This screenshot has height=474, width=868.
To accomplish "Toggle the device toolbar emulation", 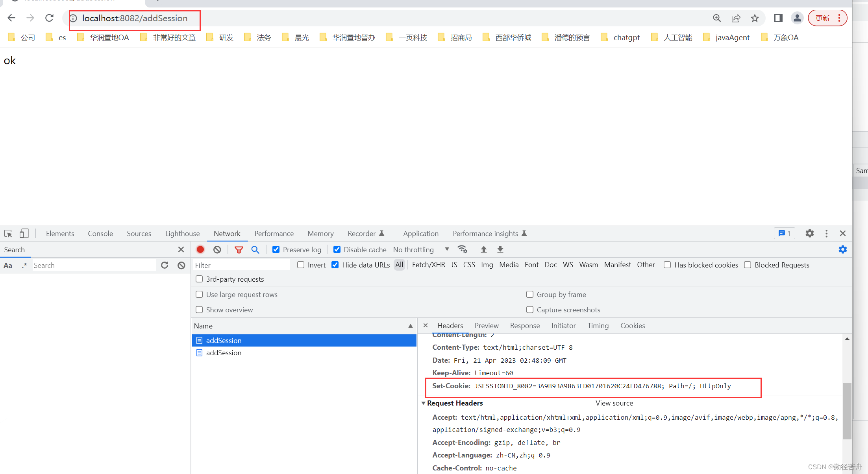I will point(24,234).
